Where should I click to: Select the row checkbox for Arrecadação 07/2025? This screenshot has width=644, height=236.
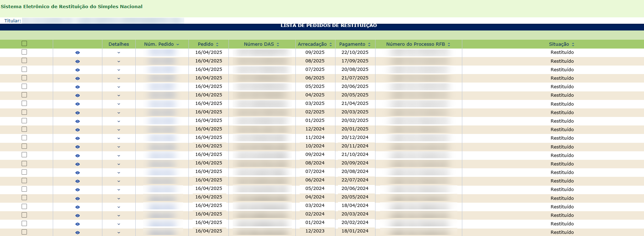(24, 69)
